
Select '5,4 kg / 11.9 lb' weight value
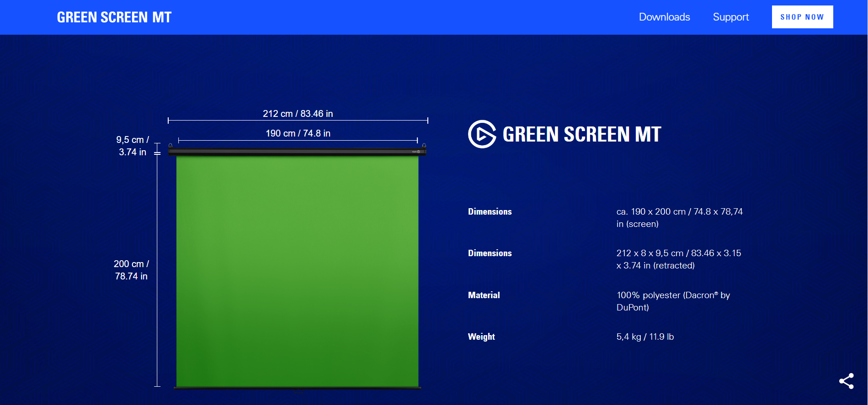coord(645,337)
